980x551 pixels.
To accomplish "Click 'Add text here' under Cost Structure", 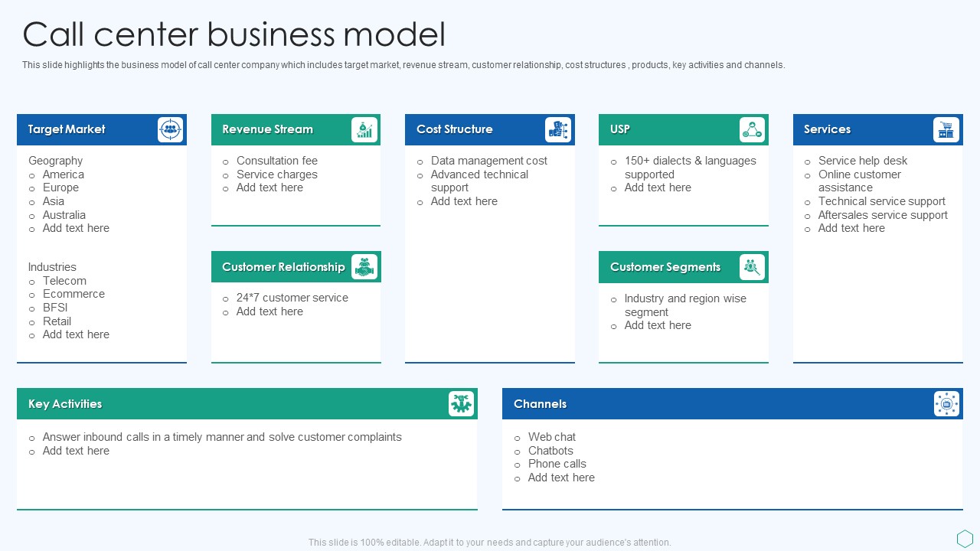I will click(x=464, y=201).
